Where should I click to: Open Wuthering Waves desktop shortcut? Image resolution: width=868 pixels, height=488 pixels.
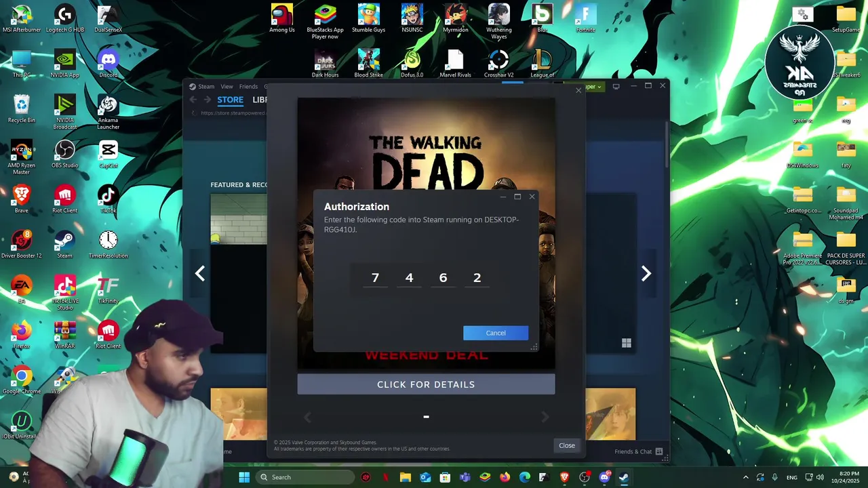(x=499, y=22)
